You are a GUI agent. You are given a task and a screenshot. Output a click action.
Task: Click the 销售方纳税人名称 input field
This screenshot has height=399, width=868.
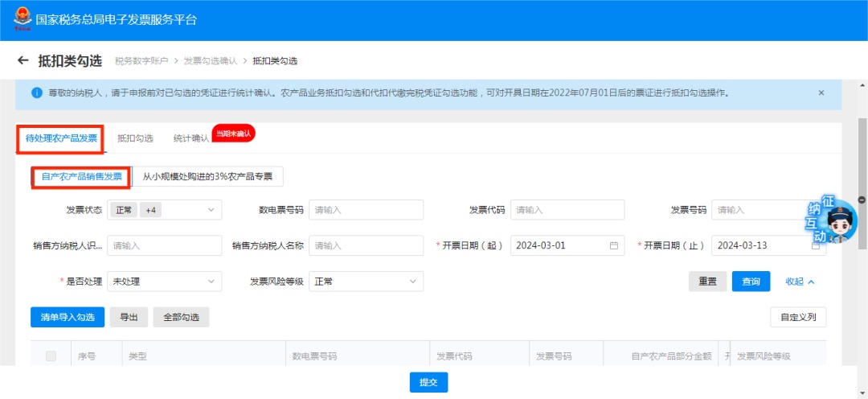pyautogui.click(x=366, y=245)
